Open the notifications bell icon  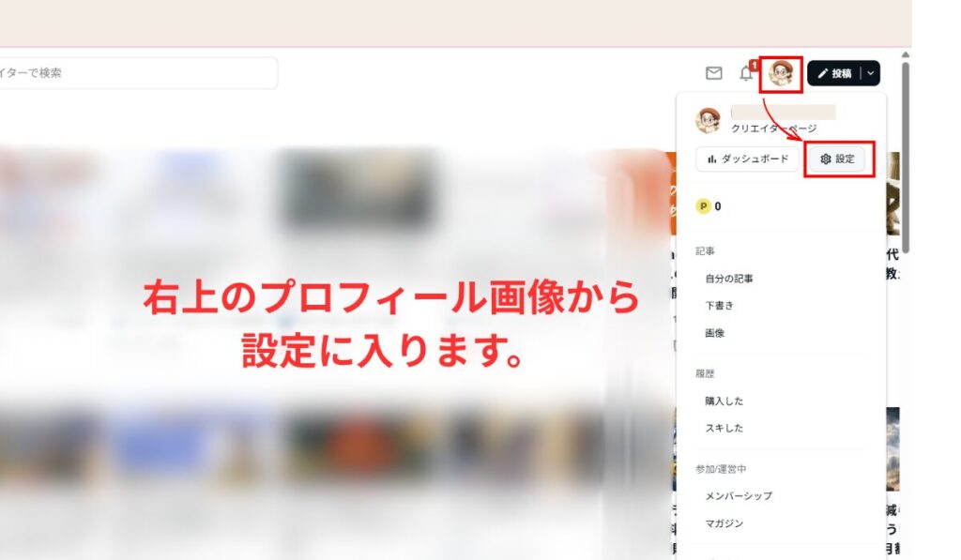coord(746,73)
